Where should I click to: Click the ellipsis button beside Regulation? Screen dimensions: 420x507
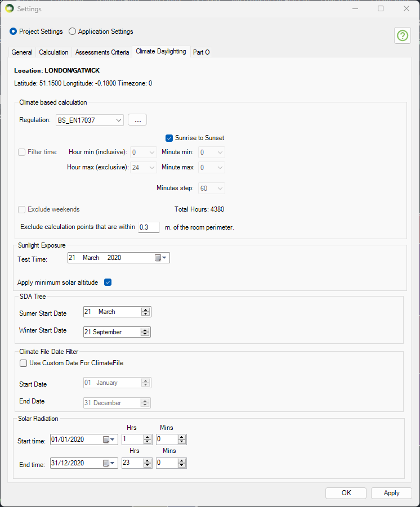[x=137, y=120]
